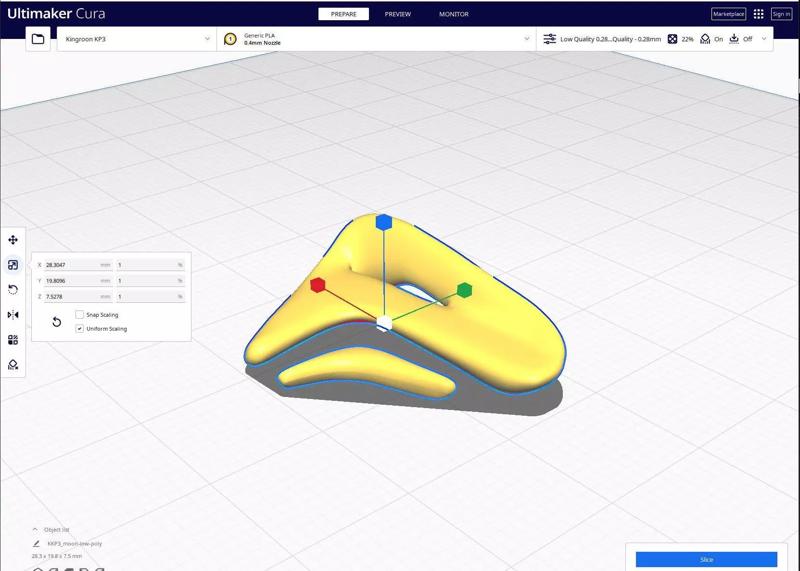This screenshot has width=800, height=571.
Task: Select the Mirror tool
Action: 13,315
